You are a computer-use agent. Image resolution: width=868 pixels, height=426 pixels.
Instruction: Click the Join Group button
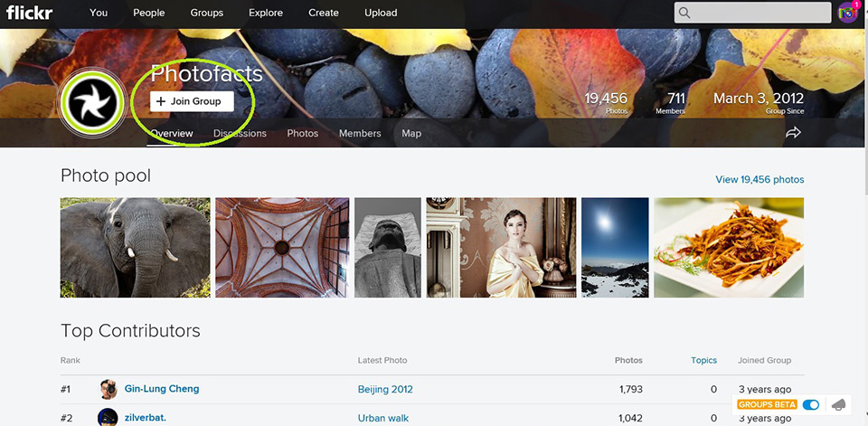[192, 101]
